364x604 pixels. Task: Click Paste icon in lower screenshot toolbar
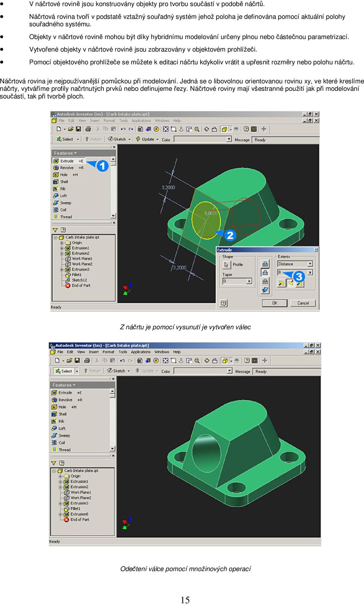[112, 361]
